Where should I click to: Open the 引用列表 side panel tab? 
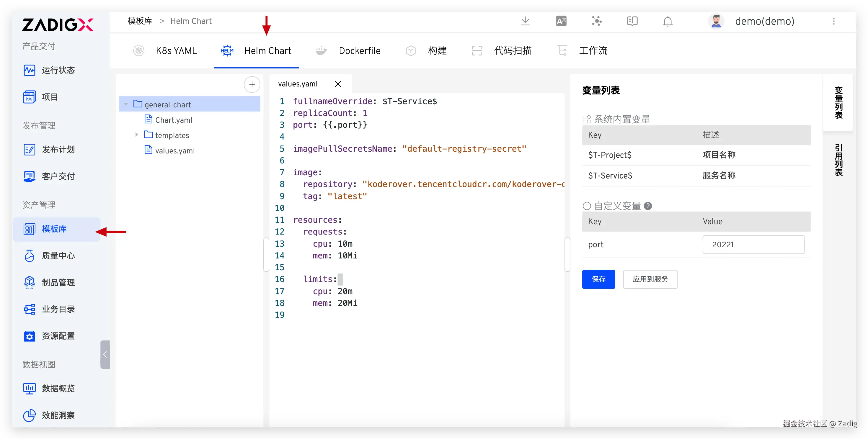pyautogui.click(x=838, y=160)
